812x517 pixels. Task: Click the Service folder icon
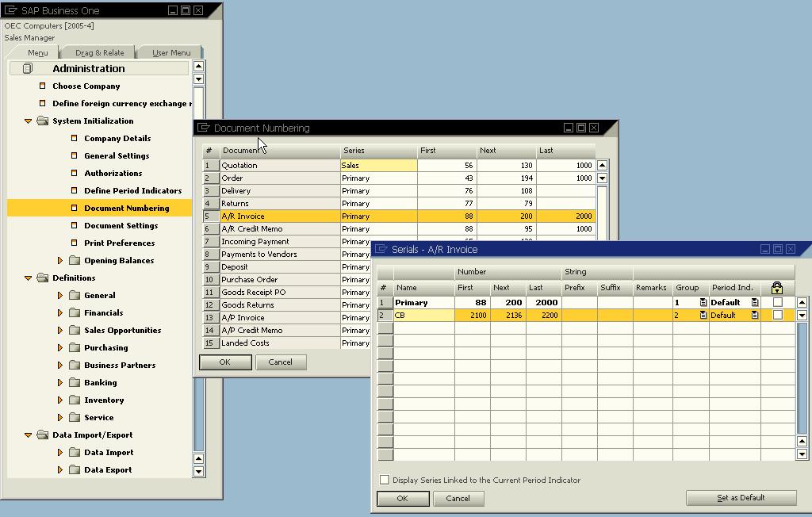[x=75, y=417]
